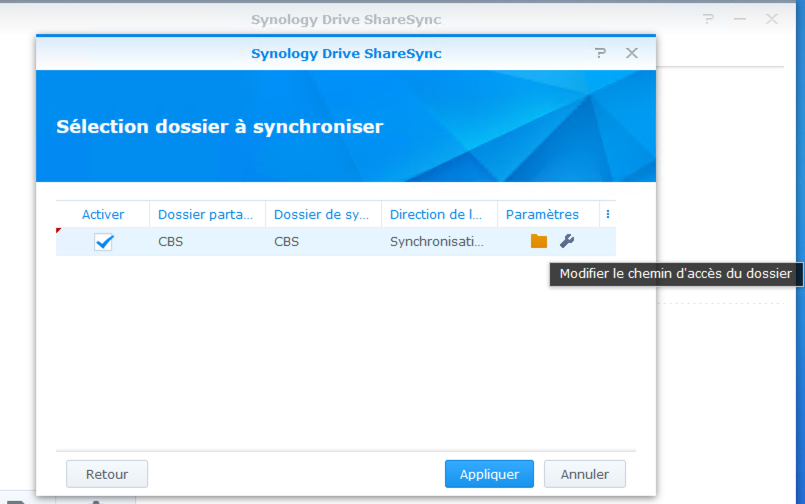Sort by Dossier parta... column header
The height and width of the screenshot is (504, 805).
pos(207,215)
